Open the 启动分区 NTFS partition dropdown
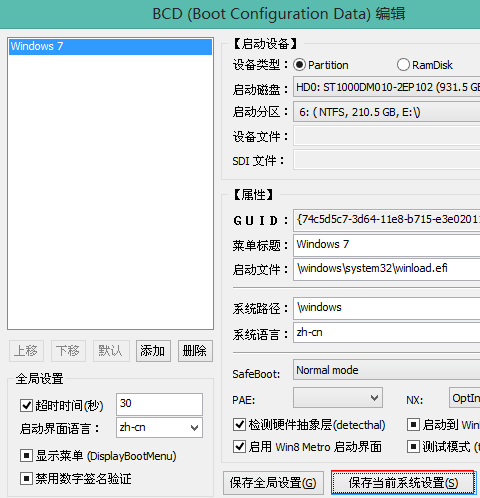Image resolution: width=480 pixels, height=498 pixels. click(387, 112)
